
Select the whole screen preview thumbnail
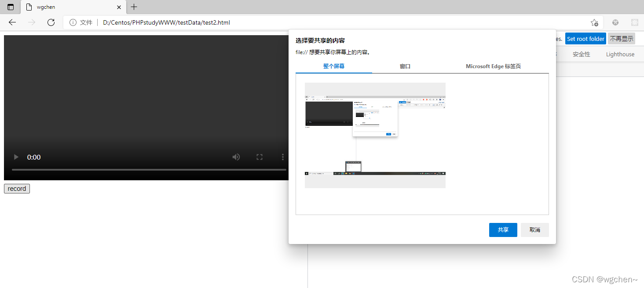[x=375, y=135]
